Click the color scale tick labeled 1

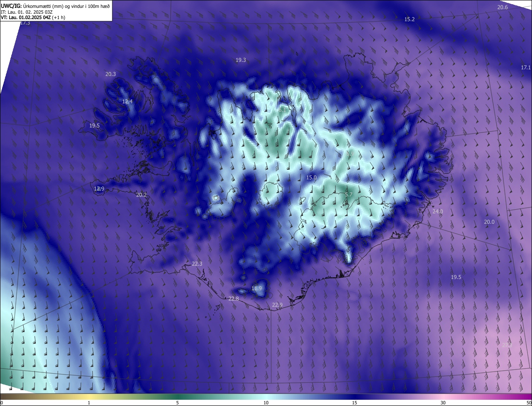tap(89, 403)
